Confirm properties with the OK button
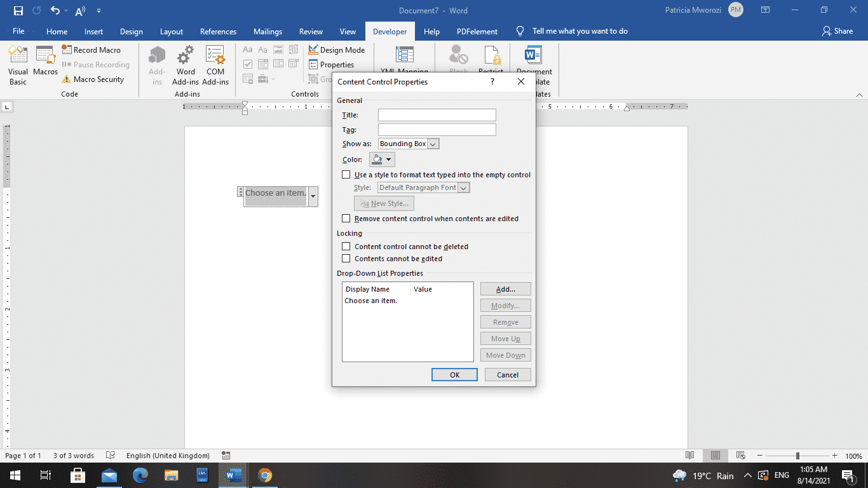 point(454,374)
